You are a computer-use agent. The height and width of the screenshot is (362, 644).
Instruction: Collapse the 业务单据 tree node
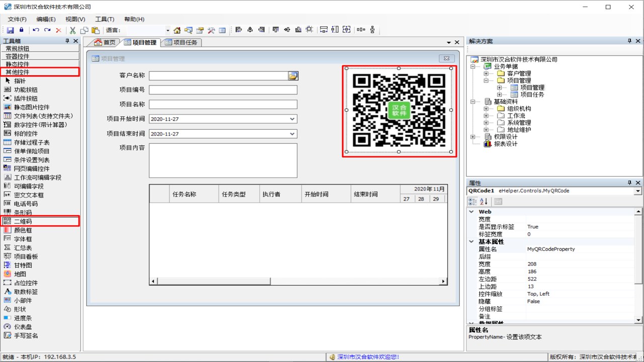(472, 66)
